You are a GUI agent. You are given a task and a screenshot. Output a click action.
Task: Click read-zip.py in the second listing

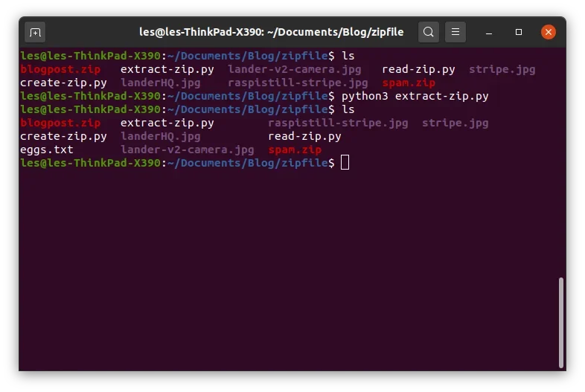(304, 137)
